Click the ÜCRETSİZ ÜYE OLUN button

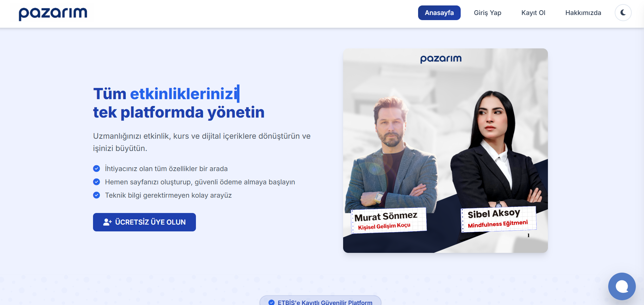[144, 222]
